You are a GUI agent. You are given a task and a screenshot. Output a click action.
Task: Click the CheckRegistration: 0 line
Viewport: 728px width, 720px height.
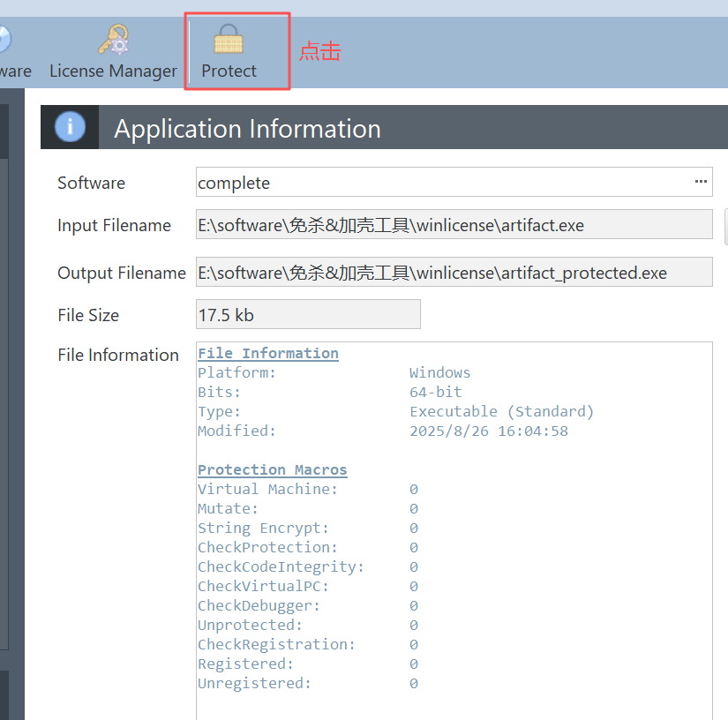(x=308, y=645)
